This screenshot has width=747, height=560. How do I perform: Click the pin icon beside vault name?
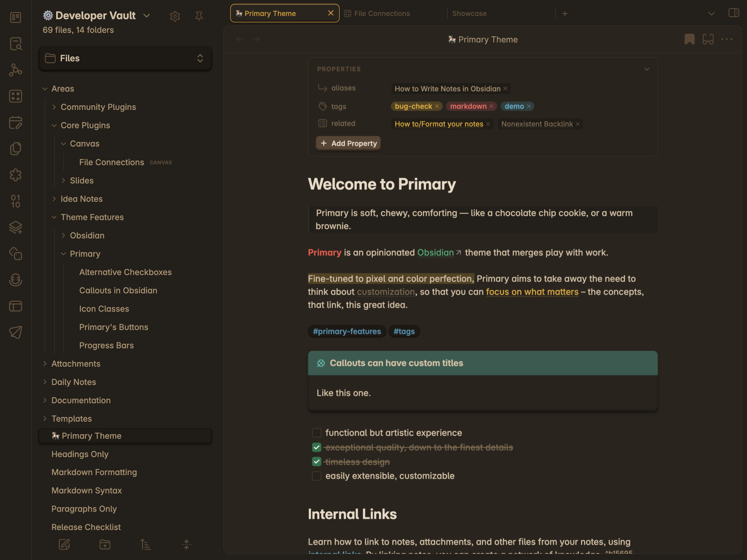pos(199,16)
